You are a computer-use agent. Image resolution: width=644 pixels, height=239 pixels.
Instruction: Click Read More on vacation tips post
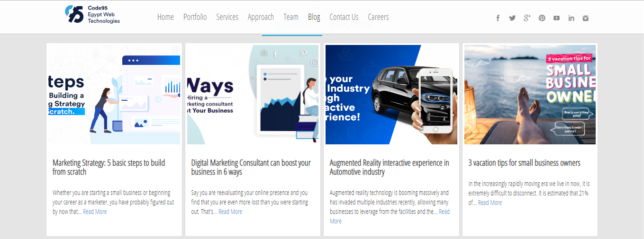490,203
